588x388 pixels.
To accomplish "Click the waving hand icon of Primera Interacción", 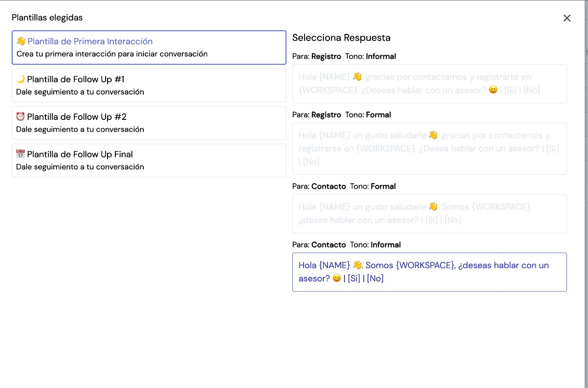I will [21, 41].
